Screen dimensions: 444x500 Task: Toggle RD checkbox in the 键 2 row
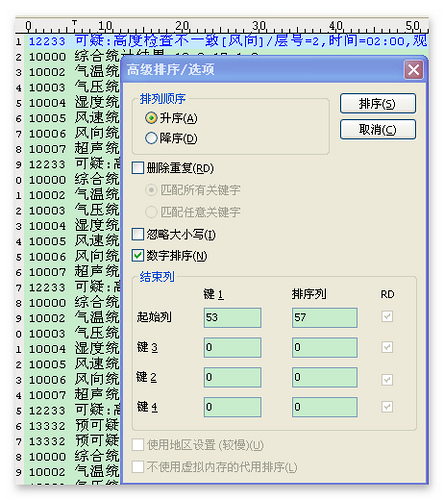(x=387, y=379)
